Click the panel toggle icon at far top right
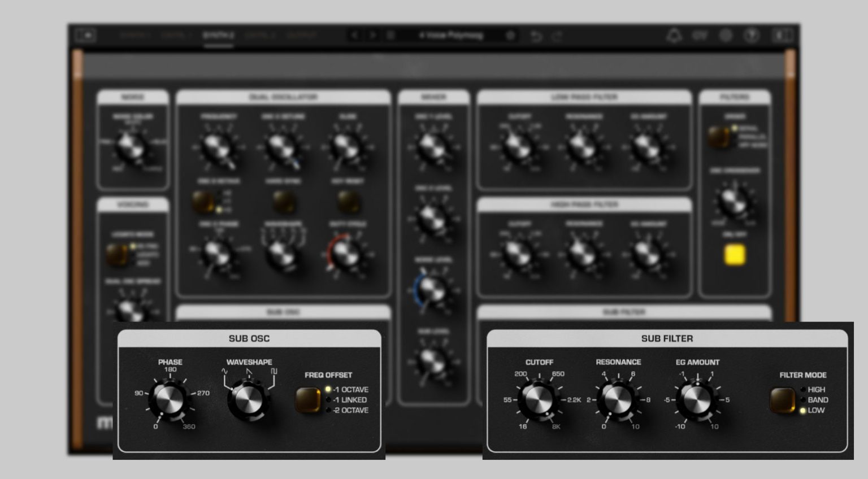Viewport: 868px width, 479px height. coord(782,35)
